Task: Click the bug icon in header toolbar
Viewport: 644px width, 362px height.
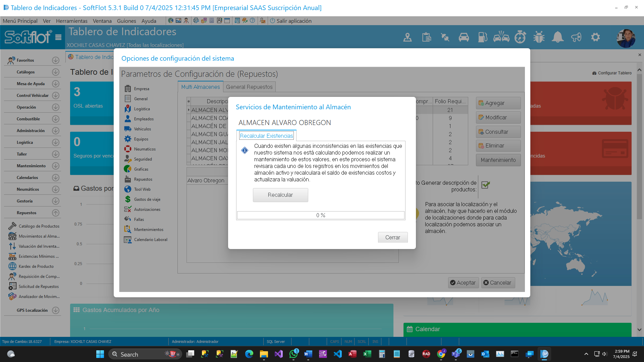Action: [x=539, y=37]
